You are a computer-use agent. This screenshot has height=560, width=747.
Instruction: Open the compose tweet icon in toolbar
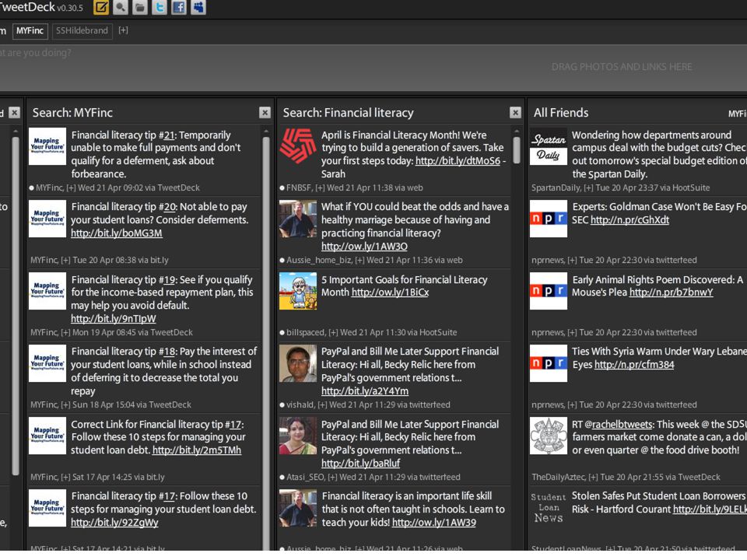101,7
